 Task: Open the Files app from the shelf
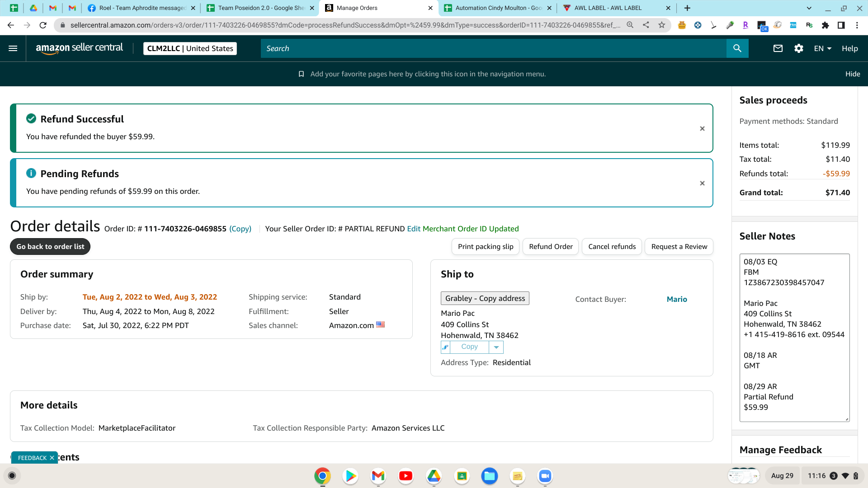(x=490, y=476)
